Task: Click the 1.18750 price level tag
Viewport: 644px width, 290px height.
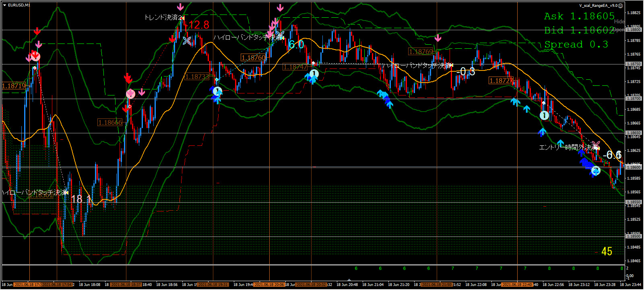Action: pos(633,64)
